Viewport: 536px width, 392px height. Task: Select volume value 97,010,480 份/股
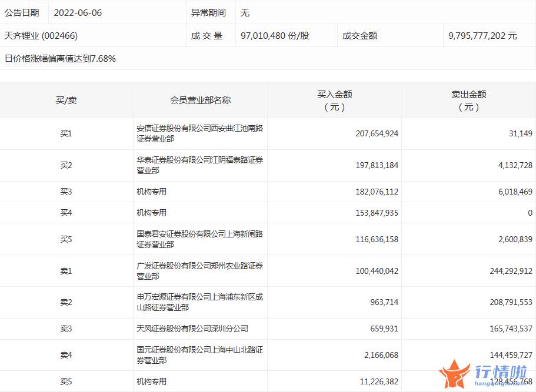pos(275,35)
